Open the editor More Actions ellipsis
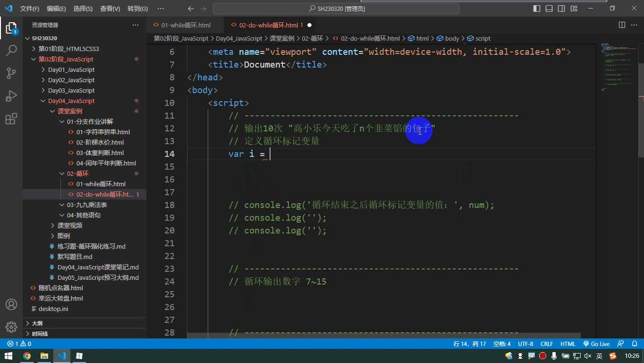 634,25
